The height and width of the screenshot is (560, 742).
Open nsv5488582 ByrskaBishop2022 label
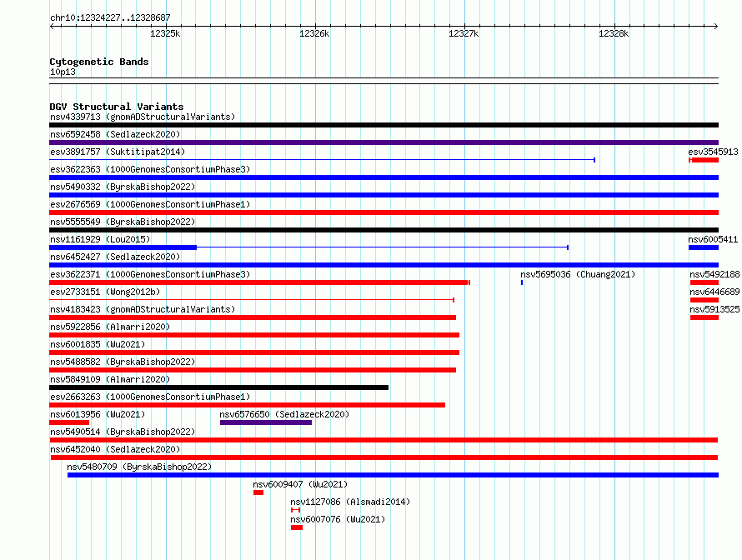point(123,362)
